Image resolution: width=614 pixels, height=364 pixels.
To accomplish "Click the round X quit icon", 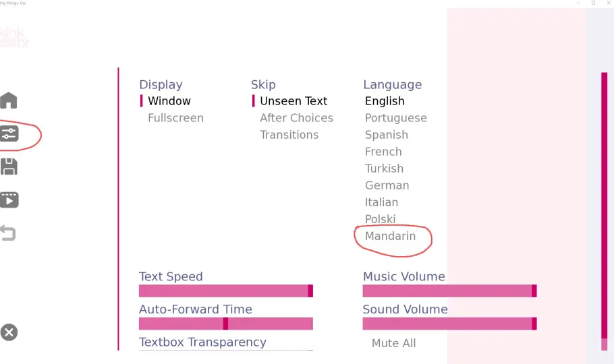I will tap(9, 332).
